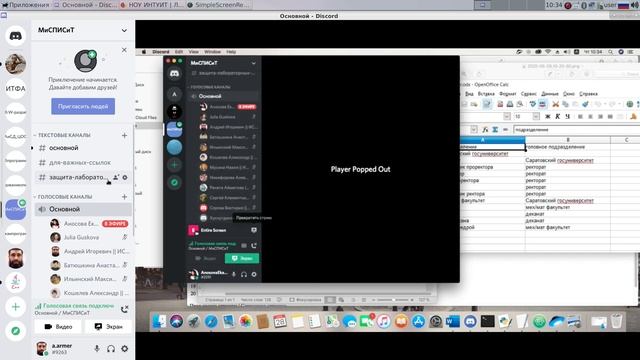Toggle Экран screen share button

click(108, 327)
